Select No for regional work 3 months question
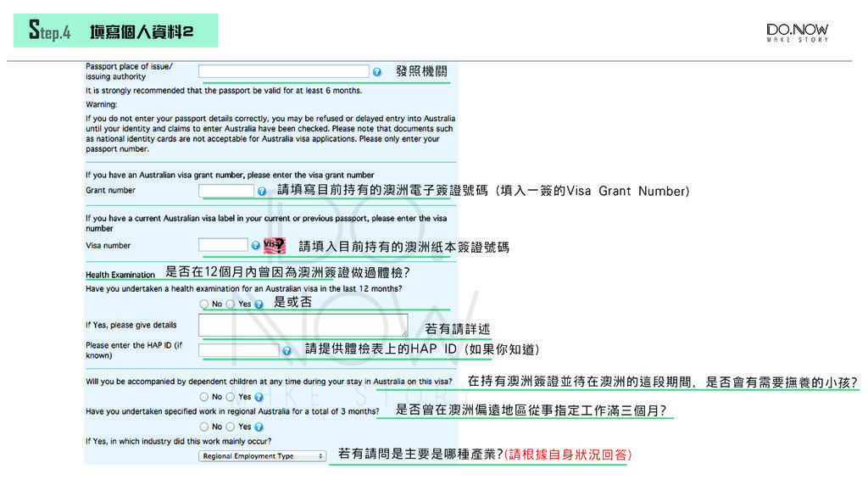This screenshot has height=491, width=868. pyautogui.click(x=204, y=427)
